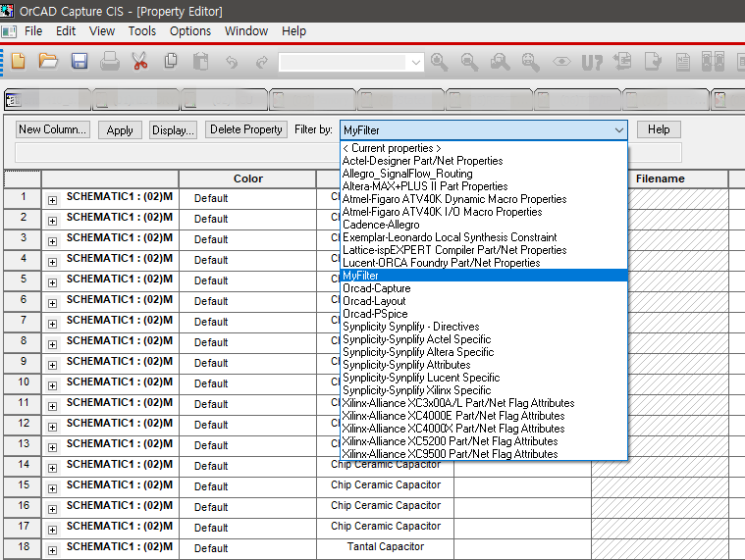Click the Redo arrow icon
Screen dimensions: 745x560
[x=262, y=62]
